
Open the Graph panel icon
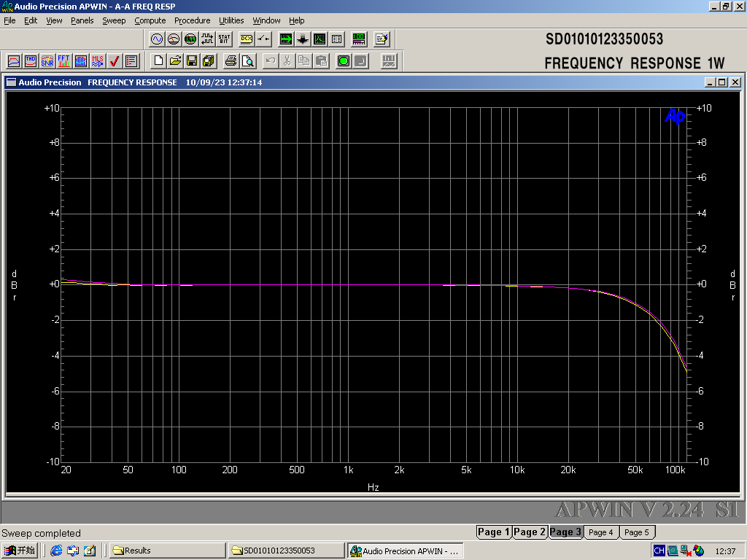coord(320,39)
